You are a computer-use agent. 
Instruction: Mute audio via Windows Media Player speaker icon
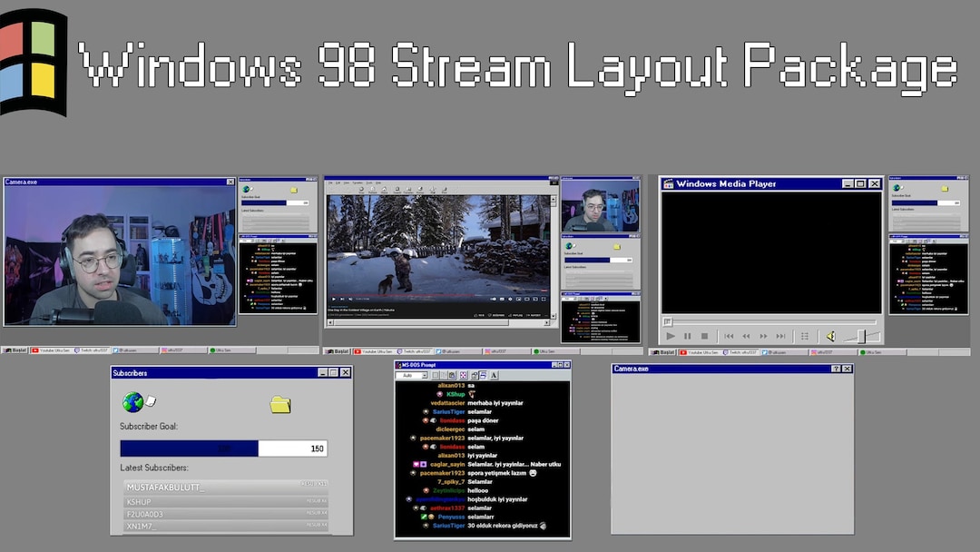[x=830, y=336]
